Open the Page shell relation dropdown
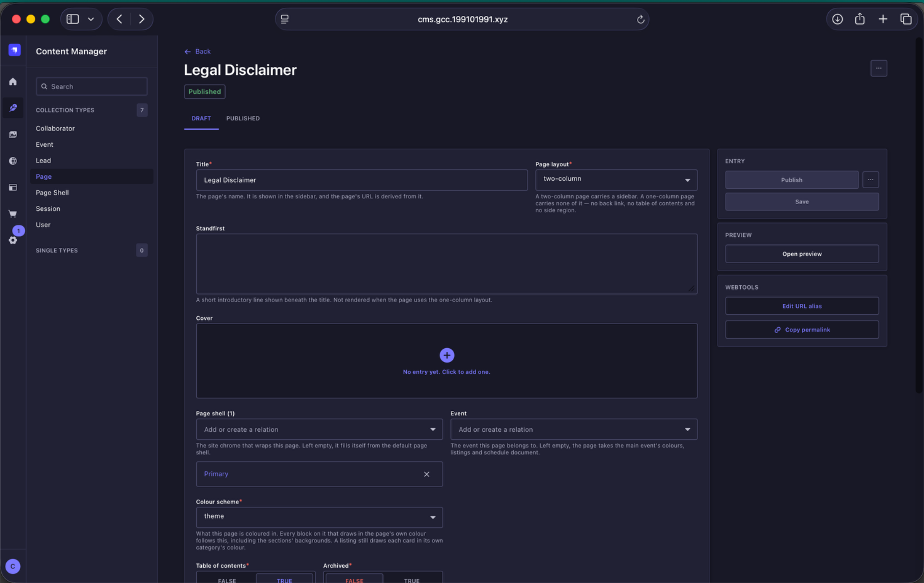Image resolution: width=924 pixels, height=583 pixels. point(319,429)
